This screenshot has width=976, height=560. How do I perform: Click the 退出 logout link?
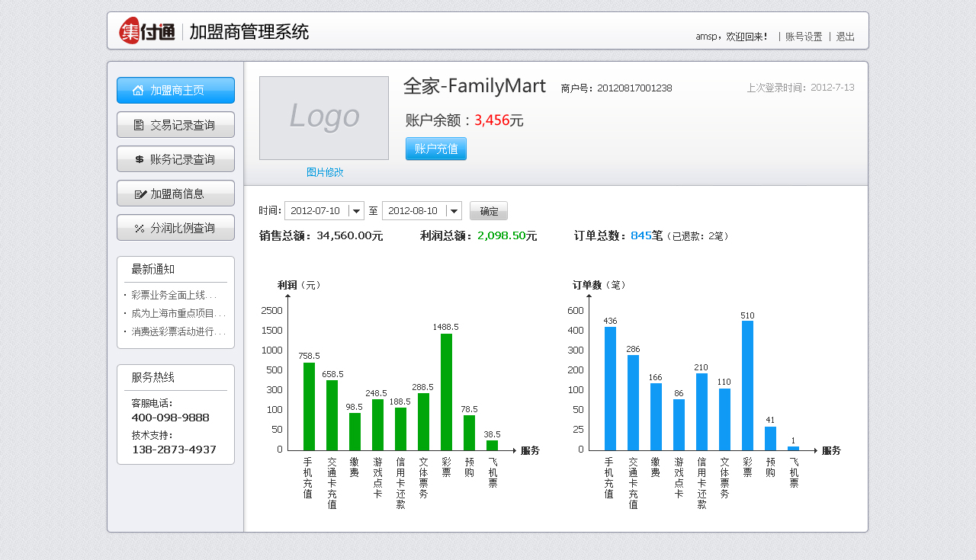coord(846,37)
